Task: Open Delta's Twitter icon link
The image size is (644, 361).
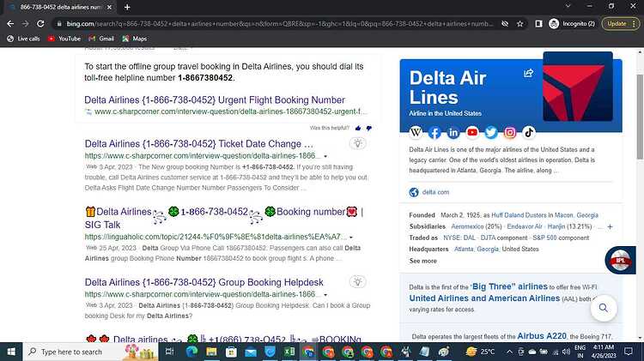Action: [x=491, y=132]
